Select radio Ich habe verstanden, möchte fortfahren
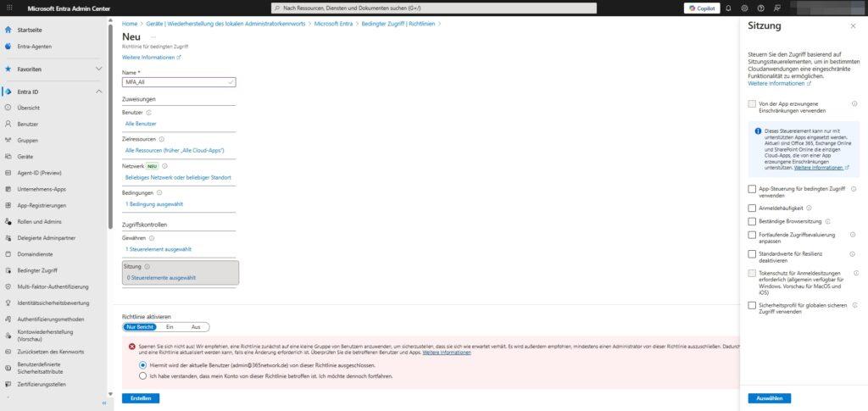The image size is (868, 411). click(x=142, y=376)
